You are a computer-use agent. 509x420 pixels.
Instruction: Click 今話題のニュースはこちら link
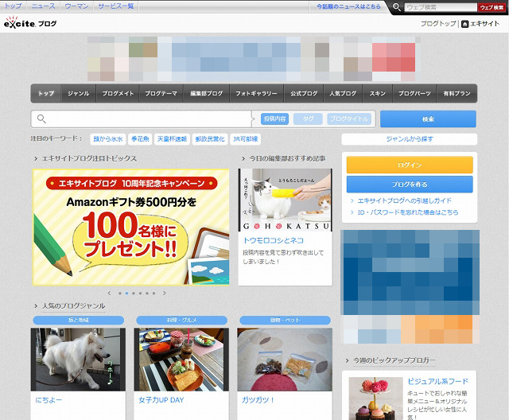348,6
